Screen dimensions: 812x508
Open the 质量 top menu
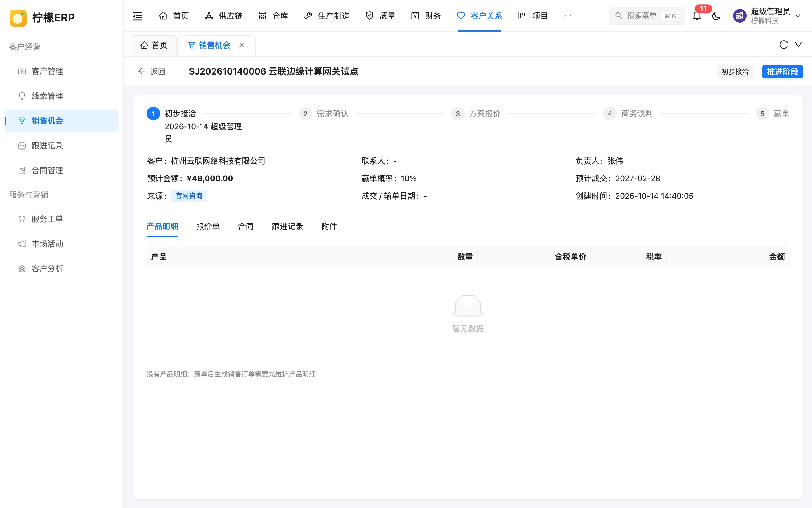(380, 16)
